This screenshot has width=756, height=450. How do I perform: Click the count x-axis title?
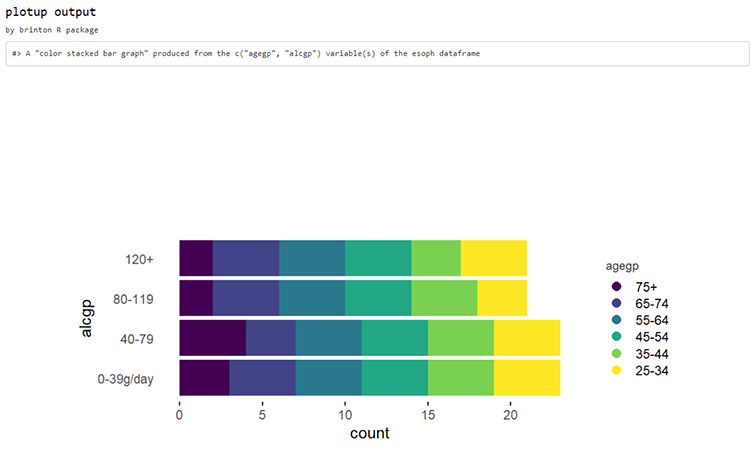coord(369,433)
